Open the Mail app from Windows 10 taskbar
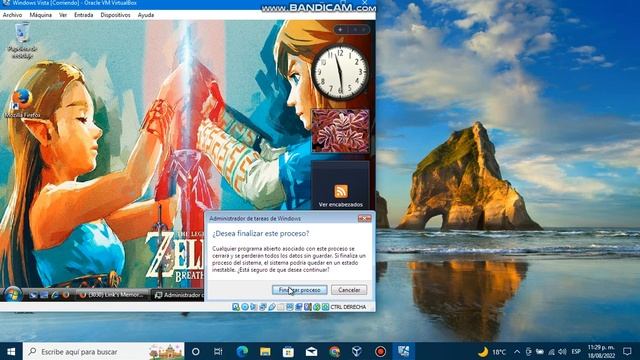Viewport: 640px width, 360px height. 311,351
